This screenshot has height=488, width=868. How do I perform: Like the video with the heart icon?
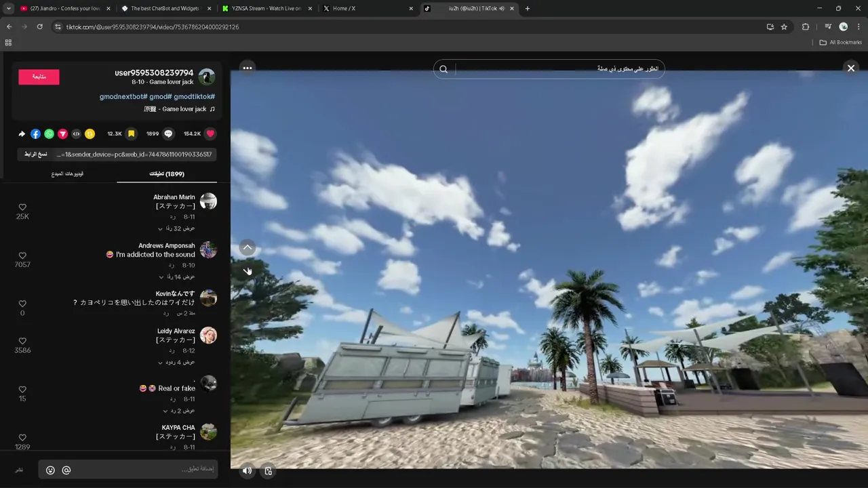coord(211,134)
